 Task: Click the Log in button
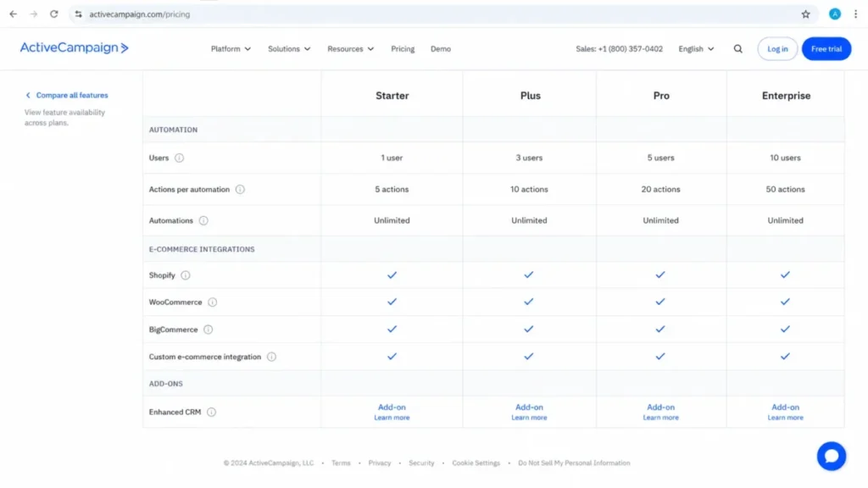(777, 49)
